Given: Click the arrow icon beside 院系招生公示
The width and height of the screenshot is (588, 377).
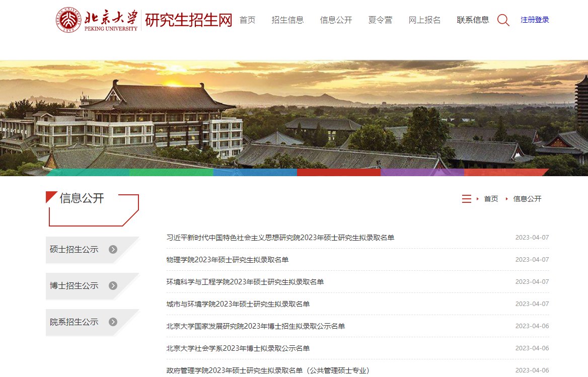Looking at the screenshot, I should coord(113,322).
